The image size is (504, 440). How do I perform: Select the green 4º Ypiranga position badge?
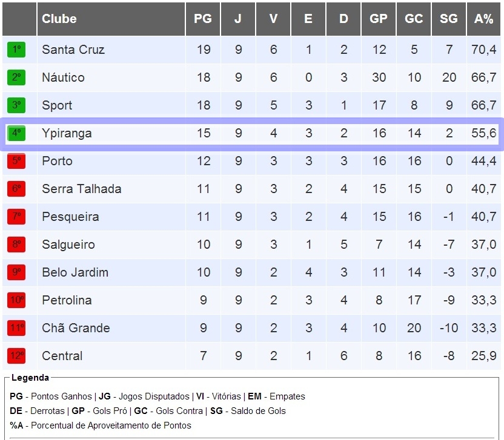16,133
